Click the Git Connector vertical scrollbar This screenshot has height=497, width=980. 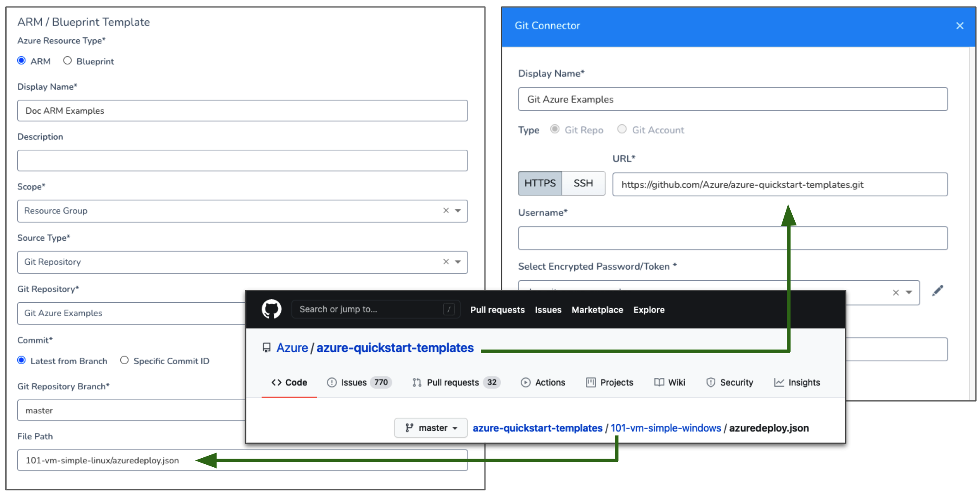coord(973,223)
